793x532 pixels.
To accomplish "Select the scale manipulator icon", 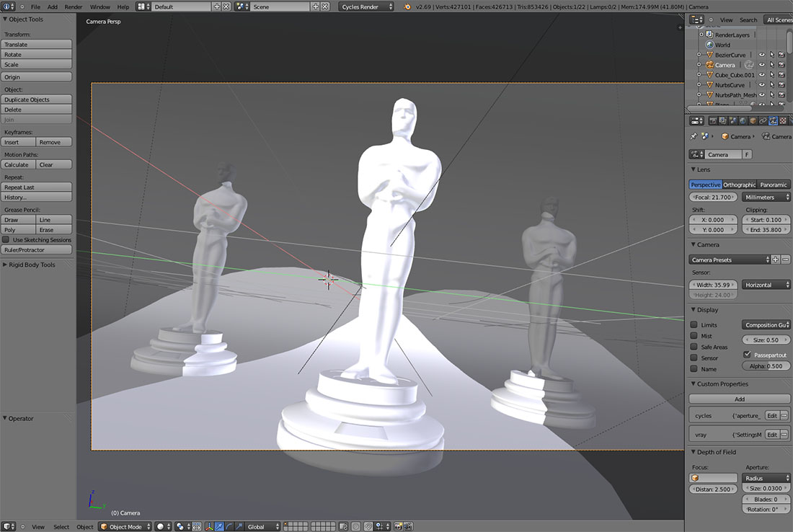I will [239, 526].
